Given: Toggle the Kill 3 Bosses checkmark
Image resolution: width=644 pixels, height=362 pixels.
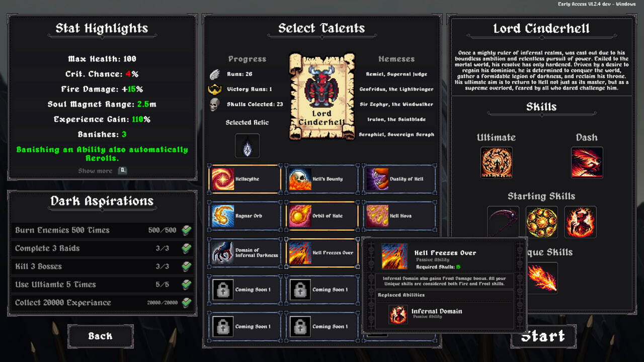Looking at the screenshot, I should pyautogui.click(x=187, y=267).
